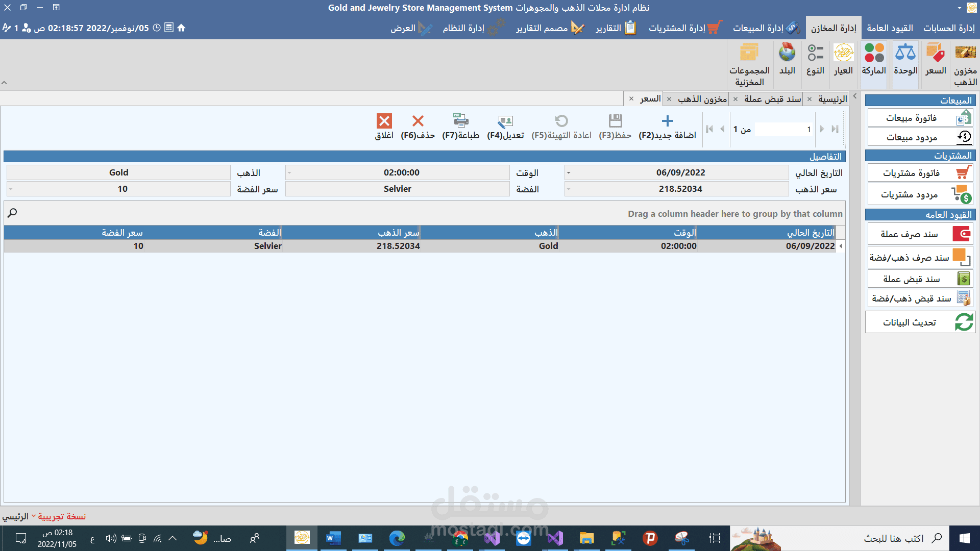Expand the gold price dropdown 218.52034

pos(569,189)
